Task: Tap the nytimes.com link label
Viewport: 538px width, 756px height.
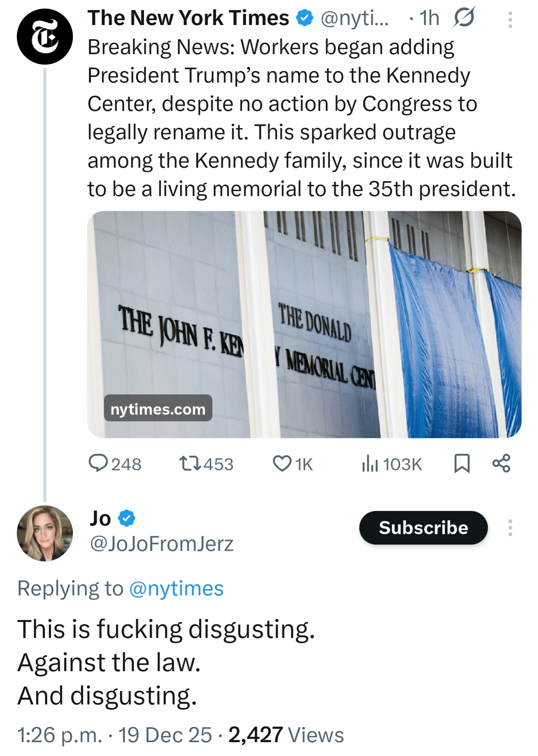Action: pyautogui.click(x=158, y=408)
